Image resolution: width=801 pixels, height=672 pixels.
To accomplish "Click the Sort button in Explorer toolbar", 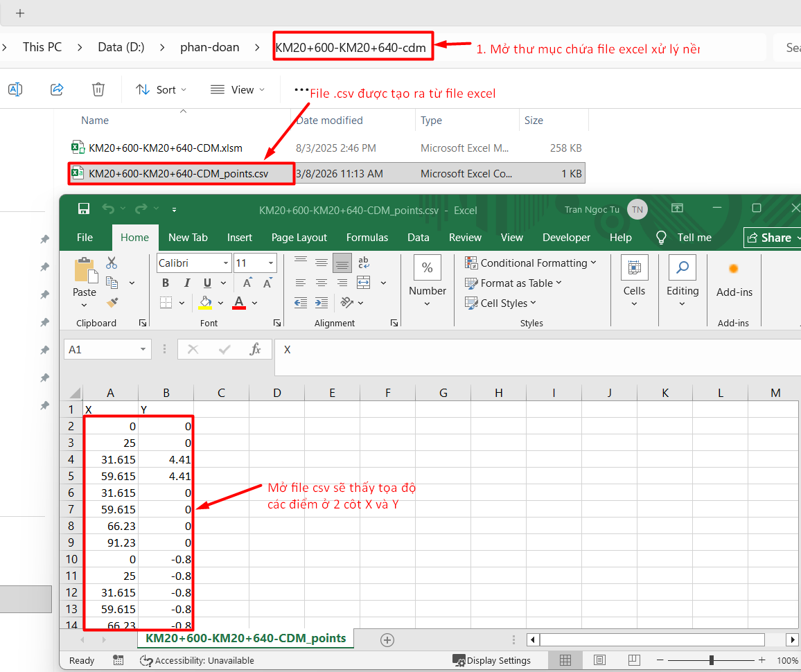I will click(161, 89).
